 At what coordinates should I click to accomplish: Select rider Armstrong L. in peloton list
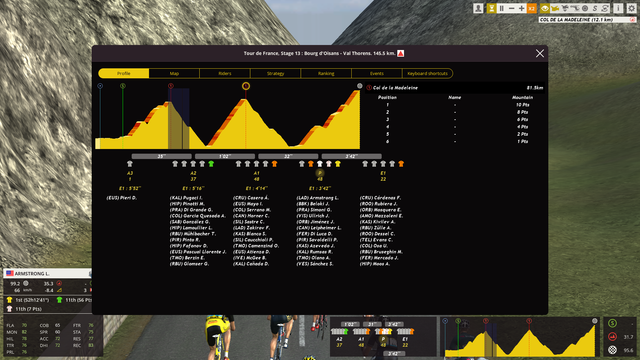tap(317, 198)
